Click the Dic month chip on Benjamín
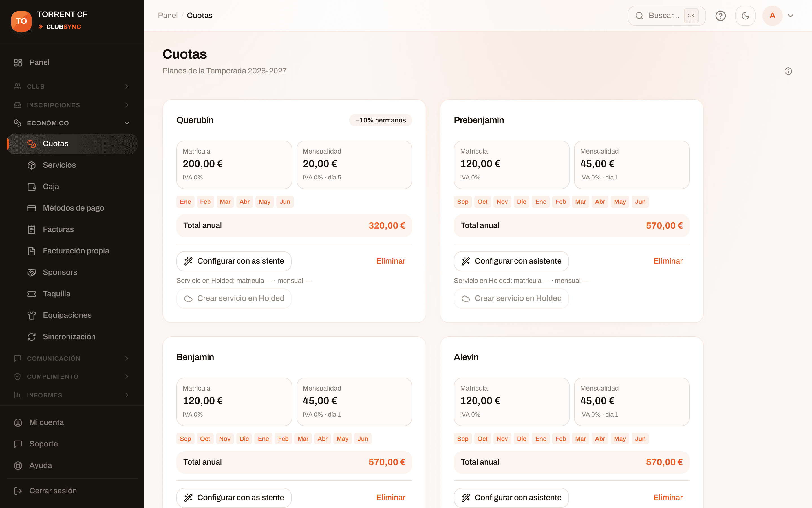 (244, 439)
